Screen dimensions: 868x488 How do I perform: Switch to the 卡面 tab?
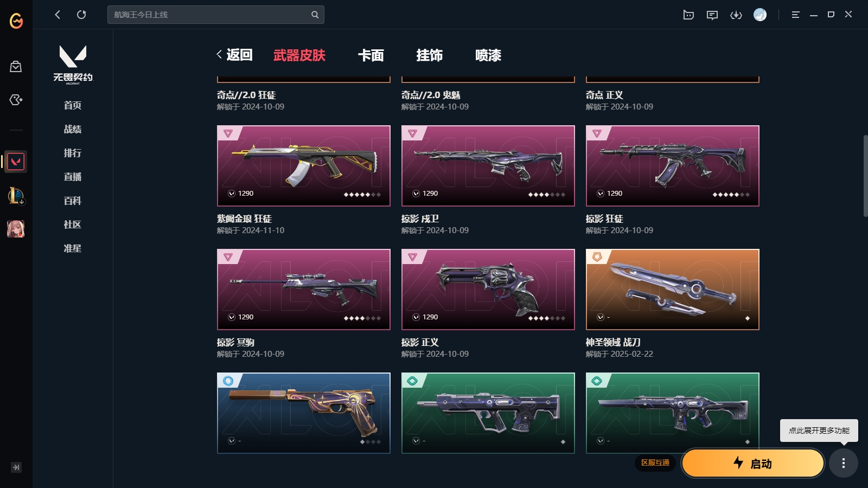pyautogui.click(x=371, y=55)
